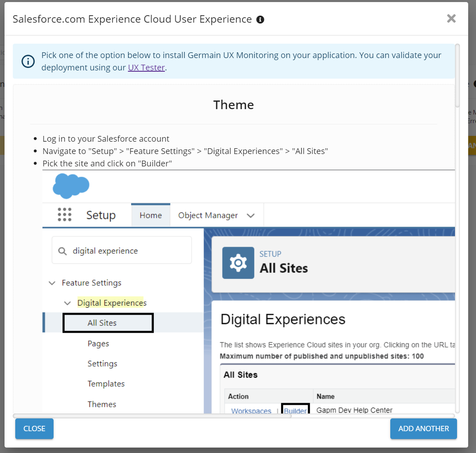Open the UX Tester link
The width and height of the screenshot is (476, 453).
point(146,68)
